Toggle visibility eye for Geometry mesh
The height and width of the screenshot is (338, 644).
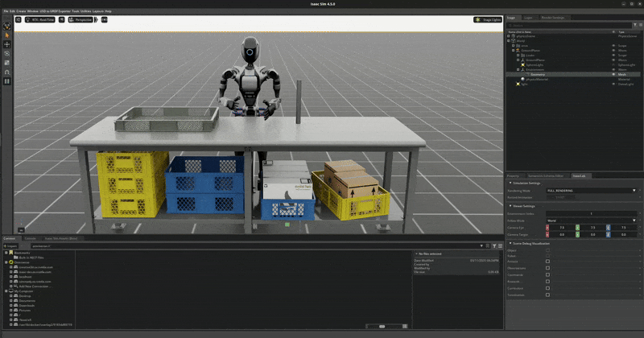pyautogui.click(x=613, y=74)
